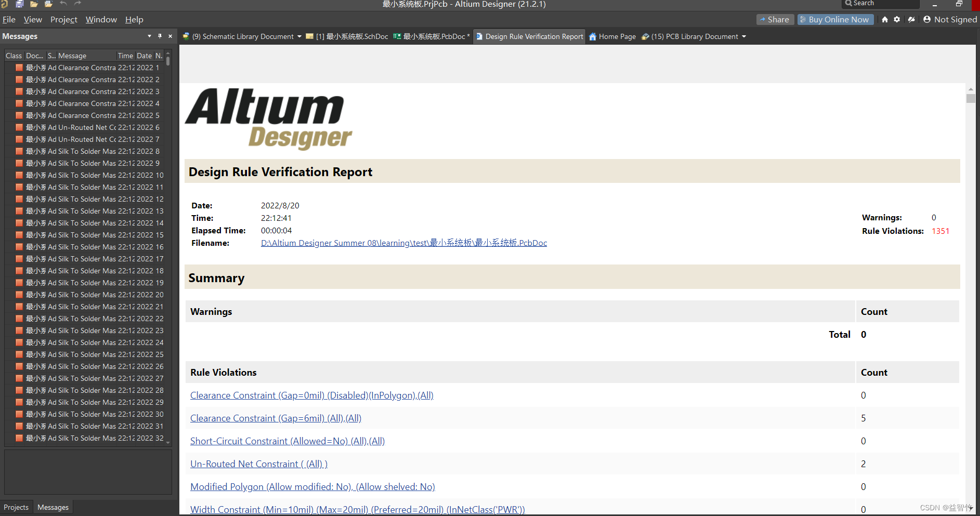Switch to the Projects panel tab
980x516 pixels.
coord(16,507)
